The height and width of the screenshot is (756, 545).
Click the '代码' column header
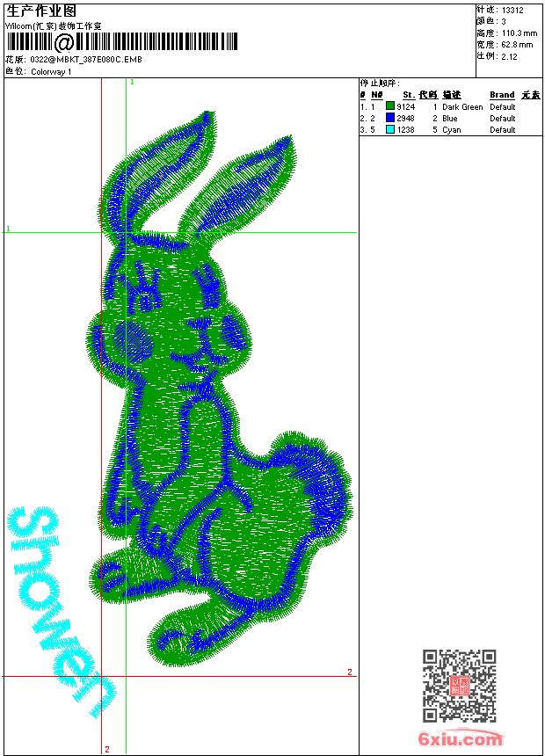[428, 95]
